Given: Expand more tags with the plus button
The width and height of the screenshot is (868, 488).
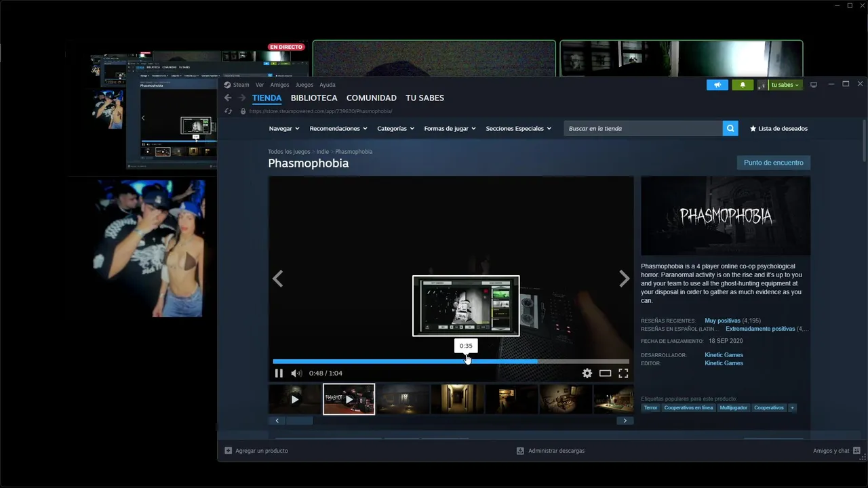Looking at the screenshot, I should (792, 407).
